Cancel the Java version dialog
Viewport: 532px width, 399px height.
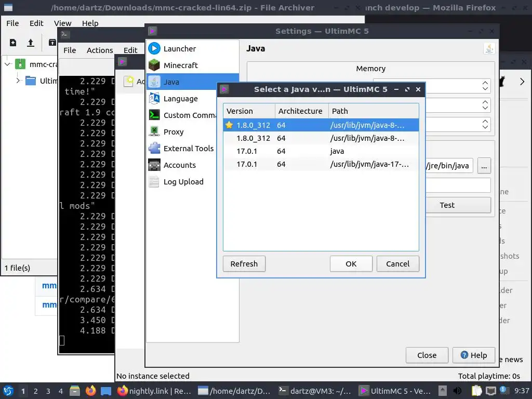pos(397,263)
